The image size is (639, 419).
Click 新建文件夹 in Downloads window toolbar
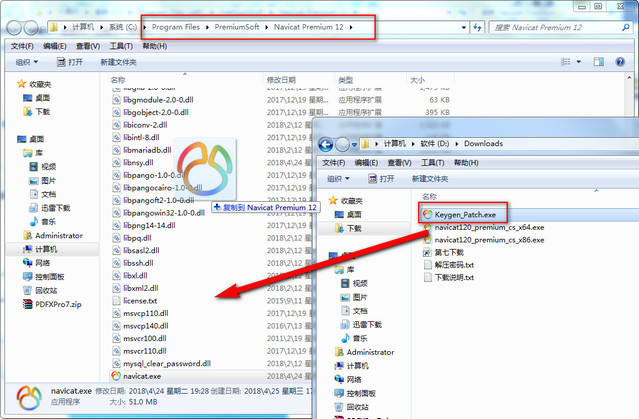click(430, 179)
